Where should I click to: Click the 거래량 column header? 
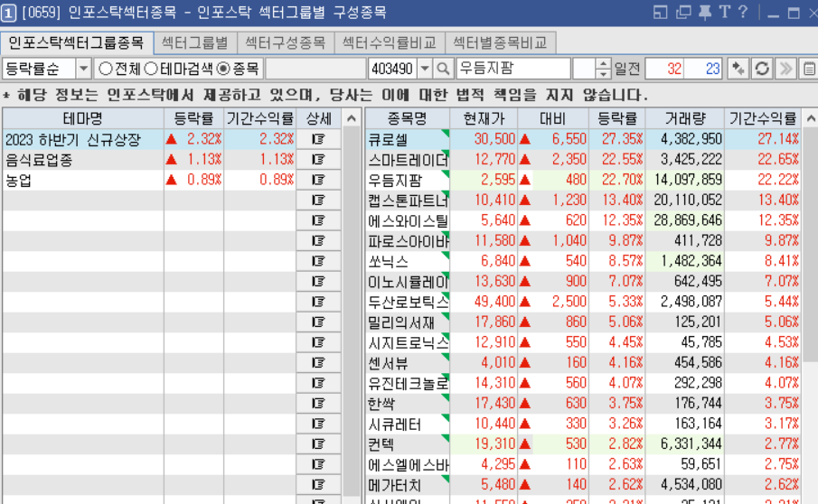click(685, 119)
